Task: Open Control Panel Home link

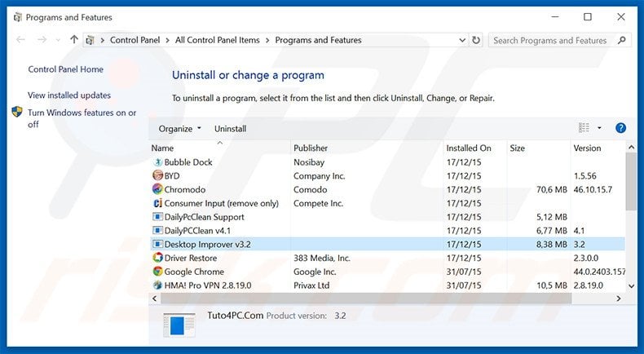Action: [x=66, y=69]
